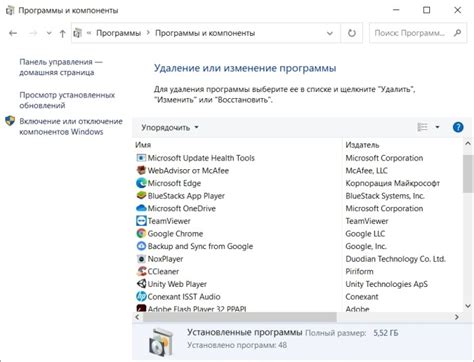Click the window title bar icon
This screenshot has height=362, width=474.
10,10
